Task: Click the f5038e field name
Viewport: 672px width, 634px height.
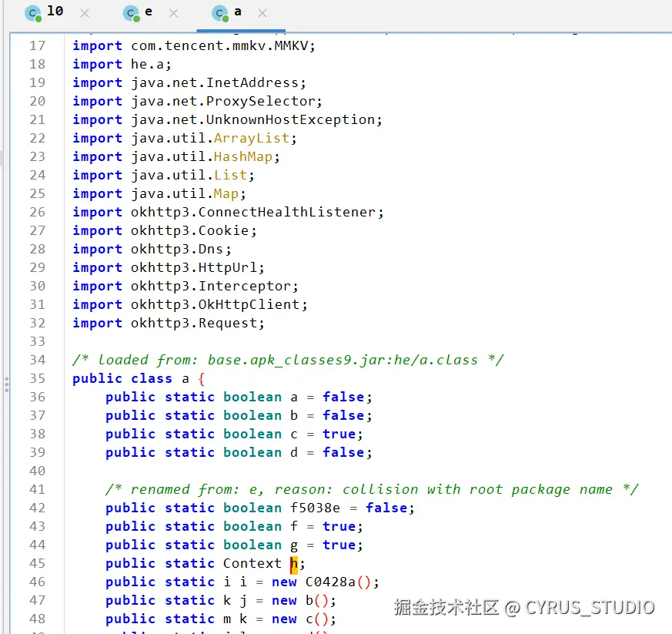Action: click(x=315, y=508)
